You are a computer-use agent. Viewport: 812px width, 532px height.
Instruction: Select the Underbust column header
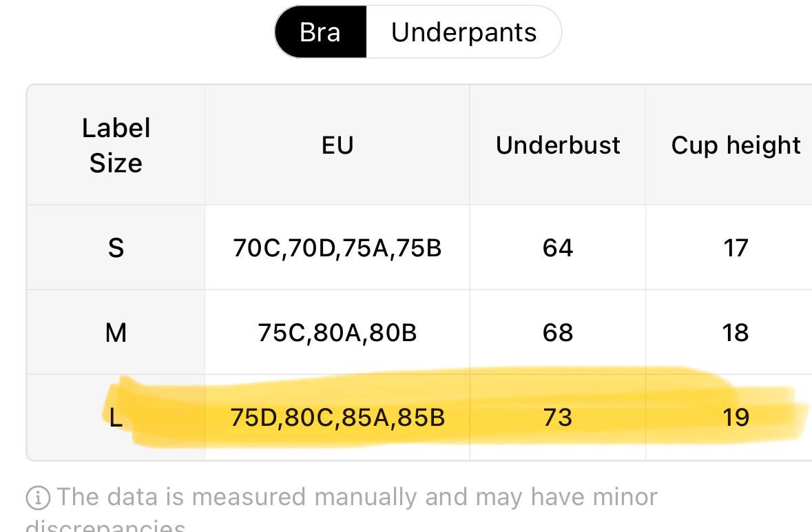point(558,145)
